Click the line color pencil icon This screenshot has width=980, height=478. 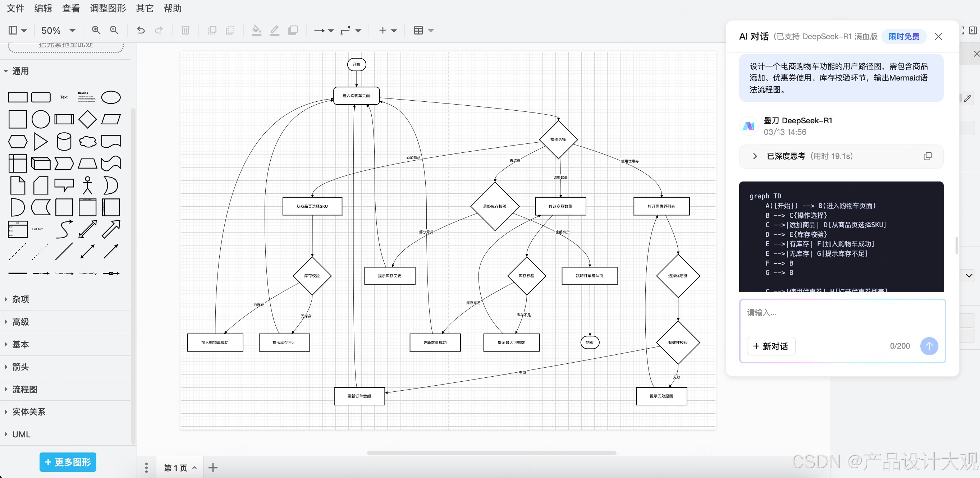coord(274,30)
